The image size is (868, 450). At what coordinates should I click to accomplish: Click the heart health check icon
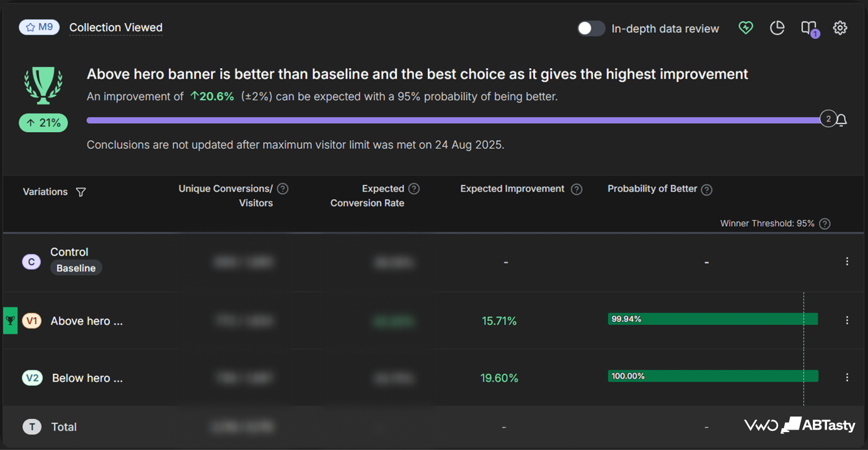pyautogui.click(x=746, y=28)
